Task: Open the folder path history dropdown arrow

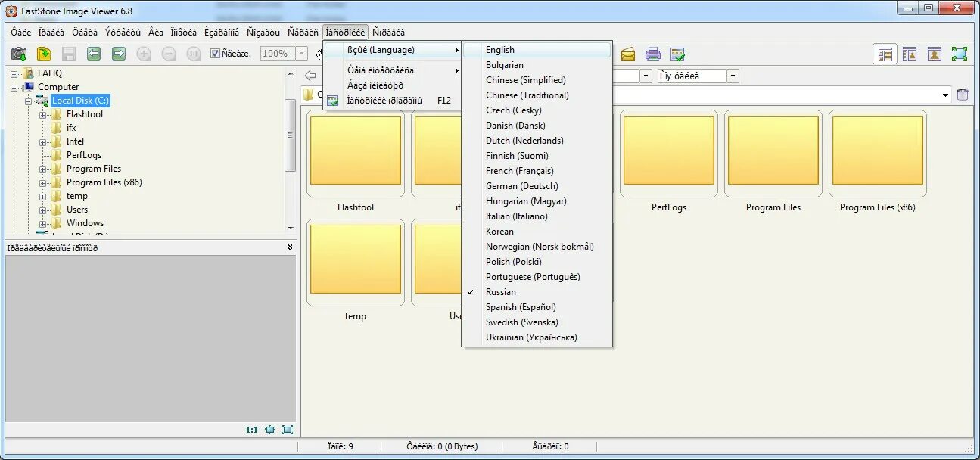Action: [945, 95]
